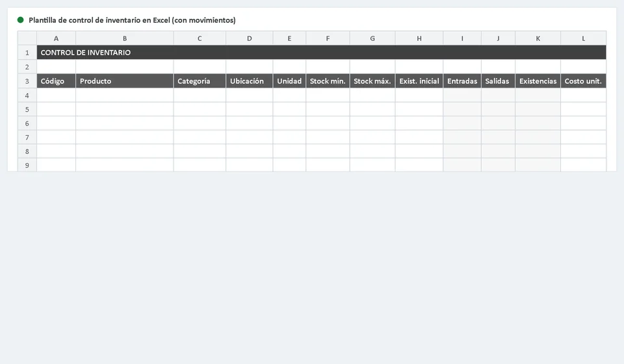Image resolution: width=624 pixels, height=364 pixels.
Task: Click the 'Costo unit.' header cell
Action: coord(584,81)
